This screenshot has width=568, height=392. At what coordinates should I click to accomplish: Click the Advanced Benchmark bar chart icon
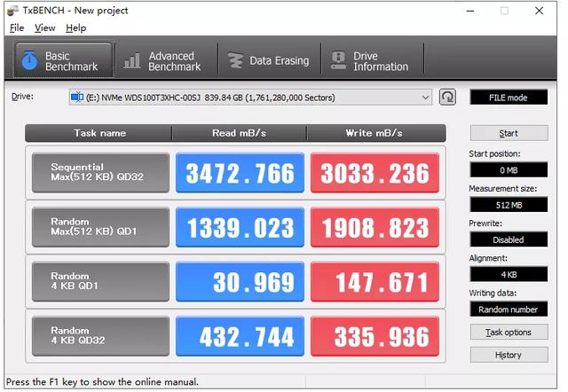(132, 61)
